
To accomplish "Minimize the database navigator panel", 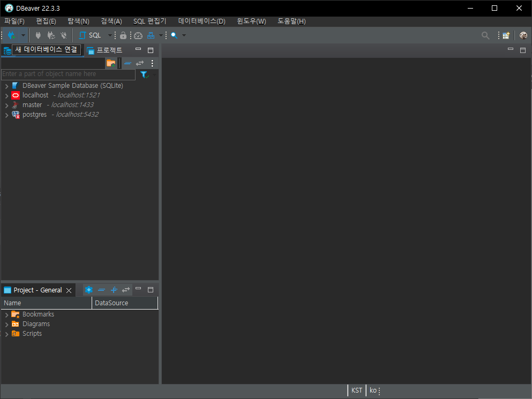I will tap(138, 49).
